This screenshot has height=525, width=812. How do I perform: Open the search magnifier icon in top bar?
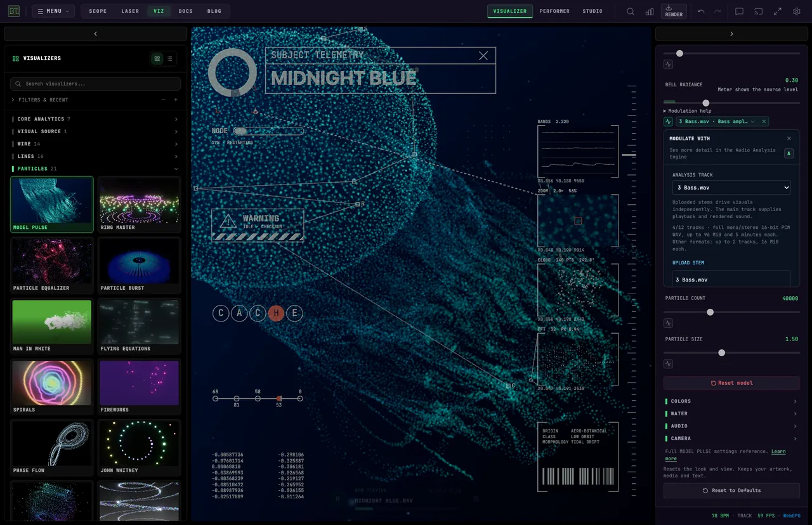(x=630, y=11)
